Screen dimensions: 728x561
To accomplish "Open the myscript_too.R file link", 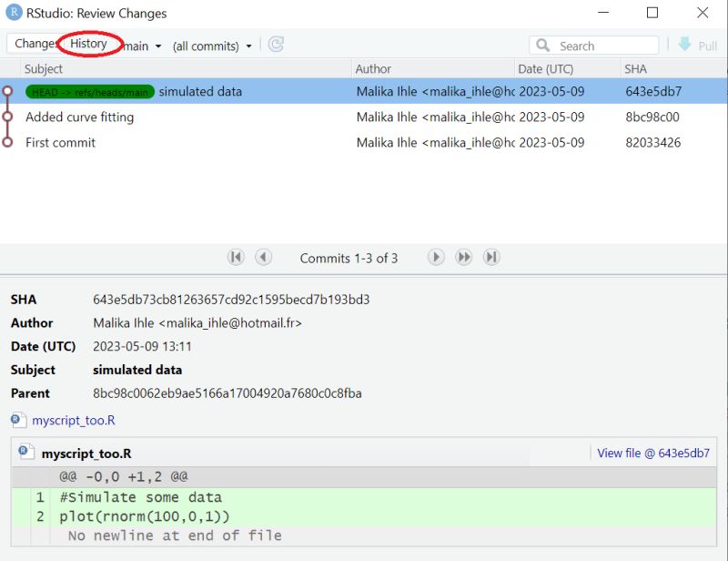I will [x=74, y=421].
